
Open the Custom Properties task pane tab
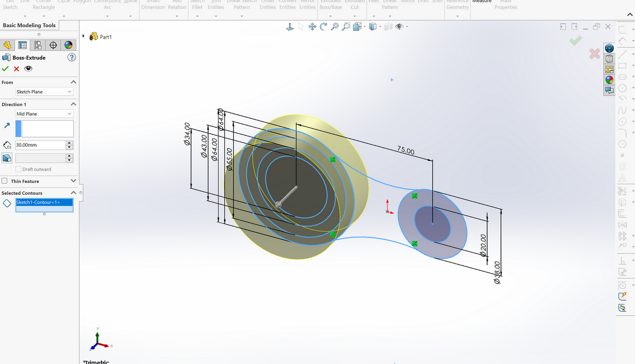(x=609, y=90)
